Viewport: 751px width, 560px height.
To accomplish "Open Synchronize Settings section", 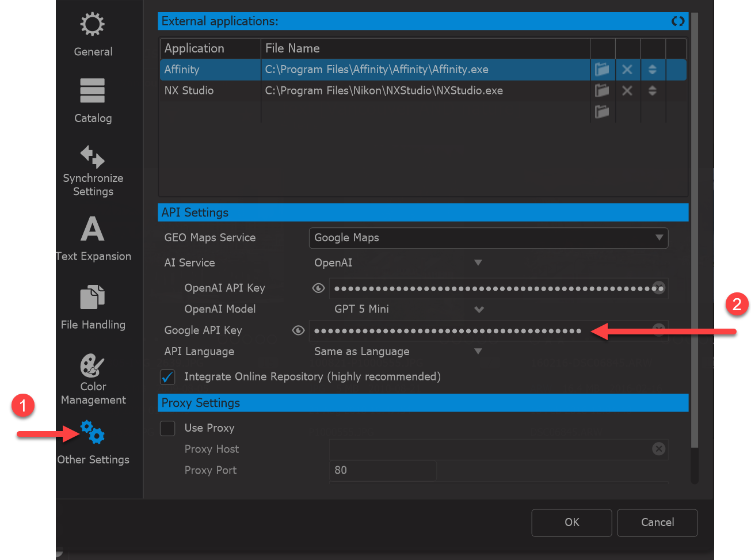I will click(93, 171).
